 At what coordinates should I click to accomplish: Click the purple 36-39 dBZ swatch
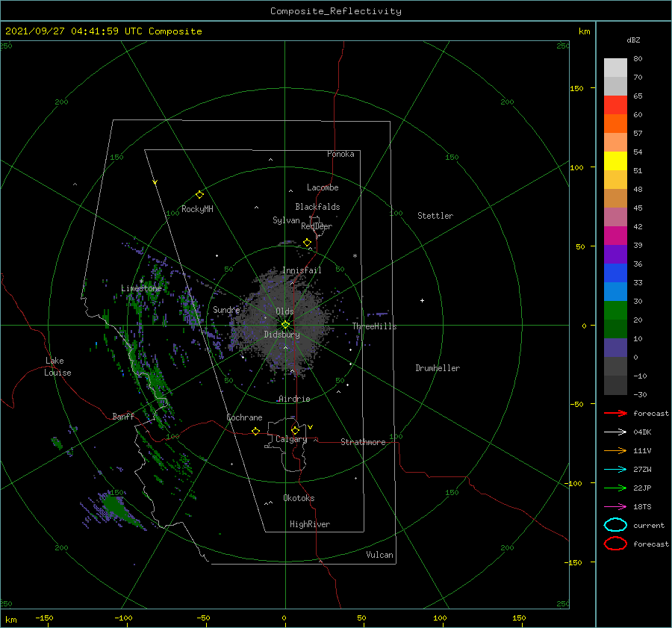coord(615,255)
